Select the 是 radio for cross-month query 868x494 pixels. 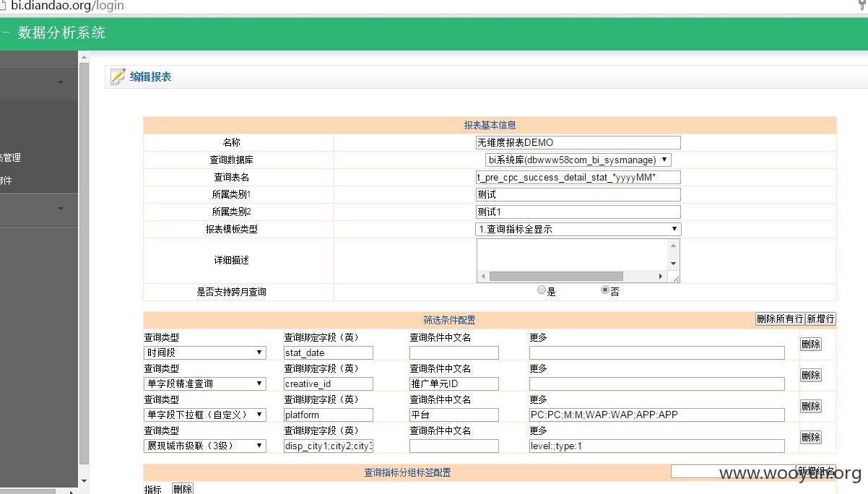542,290
